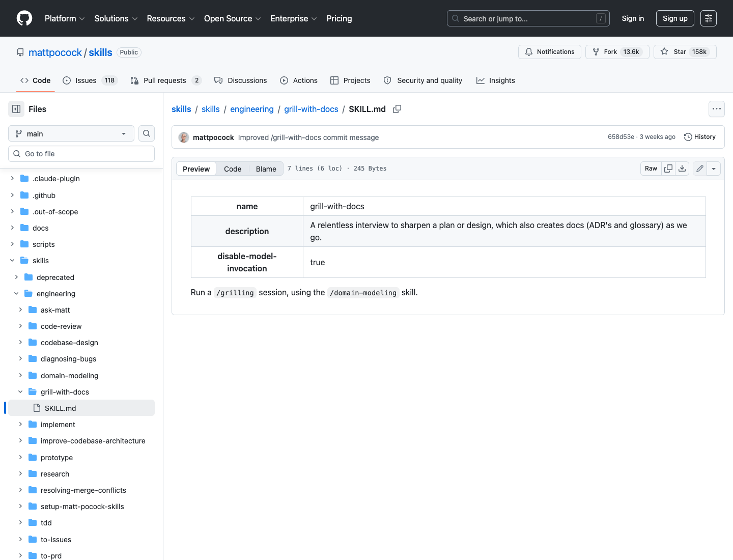Screen dimensions: 733x560
Task: Click the Go to file input
Action: point(81,154)
